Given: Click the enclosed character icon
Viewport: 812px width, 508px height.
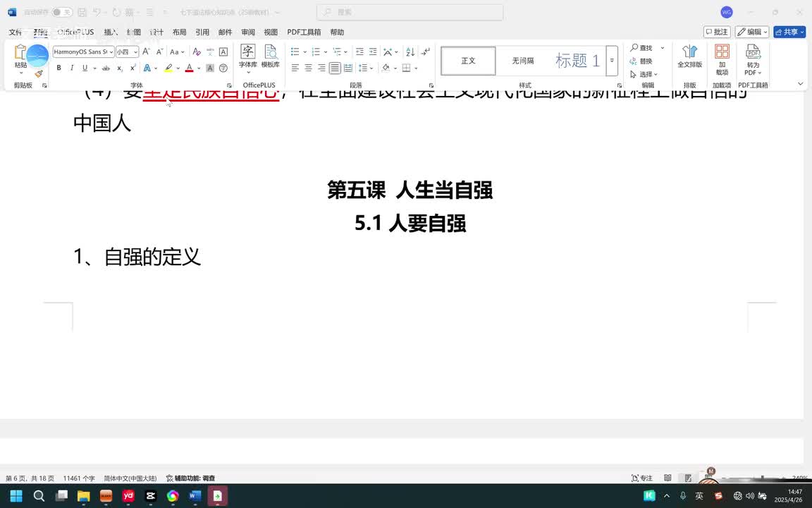Looking at the screenshot, I should [x=223, y=68].
